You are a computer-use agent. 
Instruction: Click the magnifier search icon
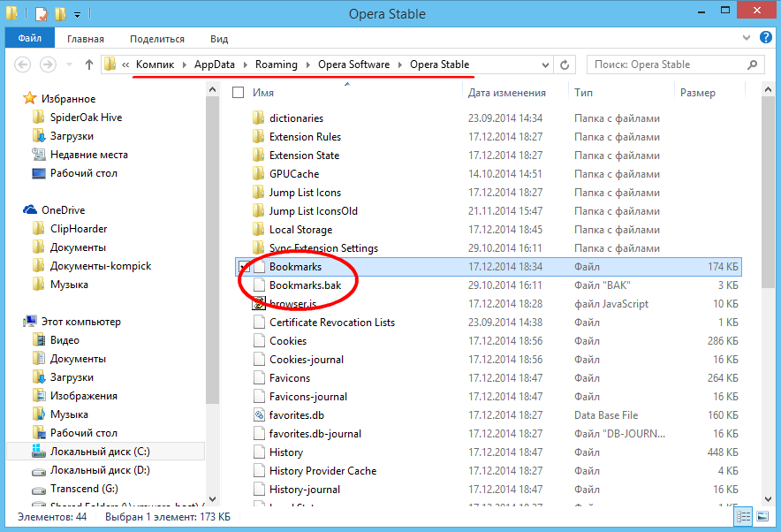pos(752,65)
